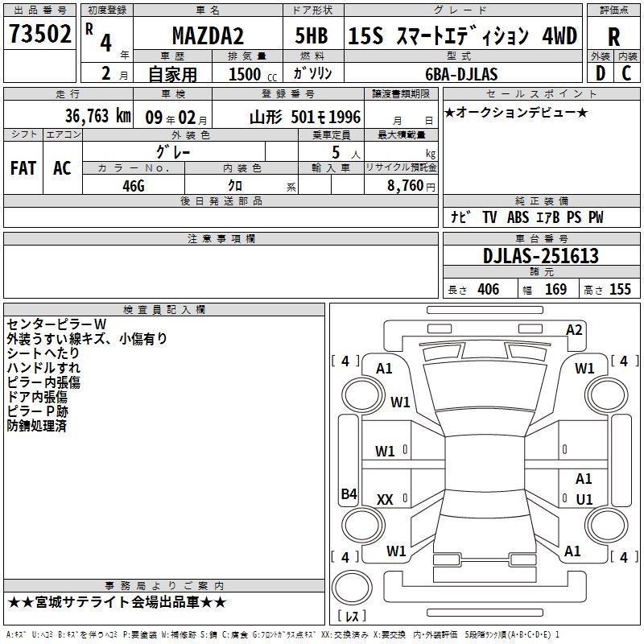Screen dimensions: 644x644
Task: Click door shape value 5HB
Action: [312, 35]
